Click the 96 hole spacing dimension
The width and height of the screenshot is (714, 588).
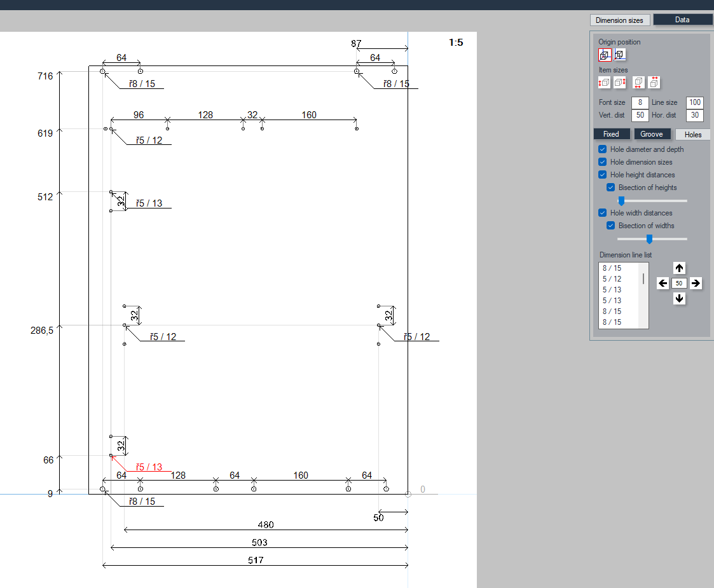tap(139, 114)
